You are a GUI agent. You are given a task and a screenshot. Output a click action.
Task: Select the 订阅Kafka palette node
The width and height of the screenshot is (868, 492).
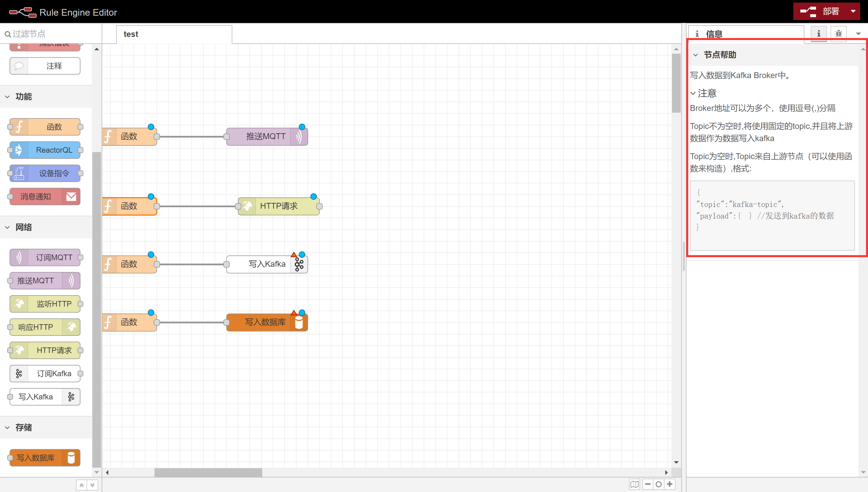pyautogui.click(x=45, y=373)
